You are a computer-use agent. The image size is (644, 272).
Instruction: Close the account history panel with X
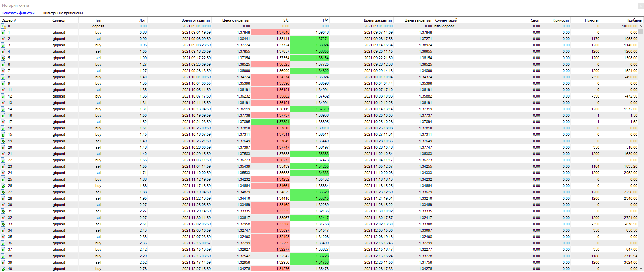tap(640, 6)
